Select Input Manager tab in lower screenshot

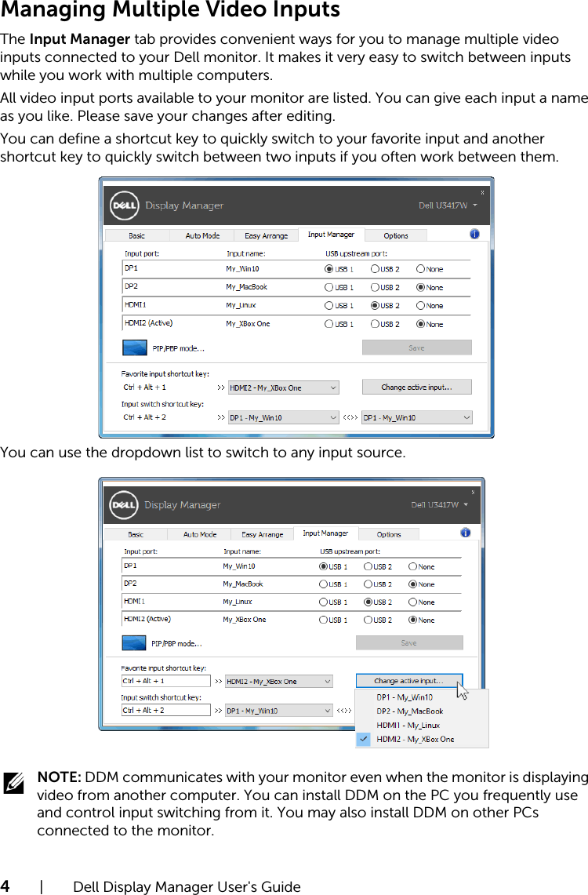[325, 533]
